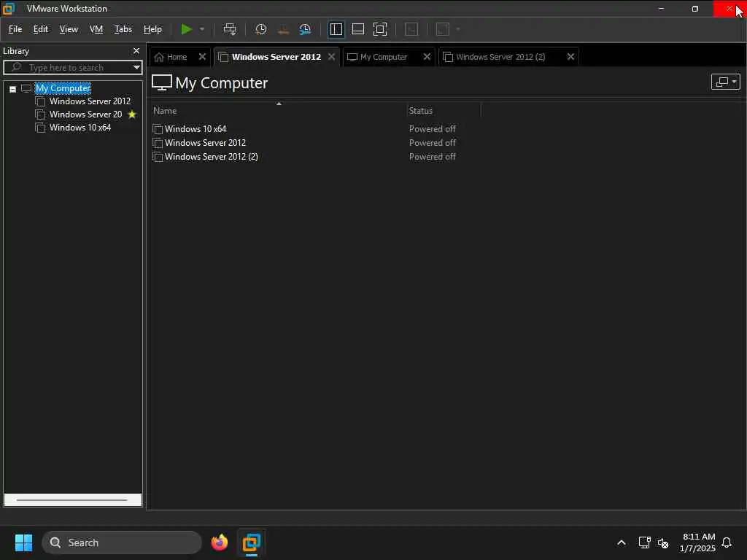
Task: Select Windows Server 2012 row in the list
Action: pyautogui.click(x=205, y=142)
